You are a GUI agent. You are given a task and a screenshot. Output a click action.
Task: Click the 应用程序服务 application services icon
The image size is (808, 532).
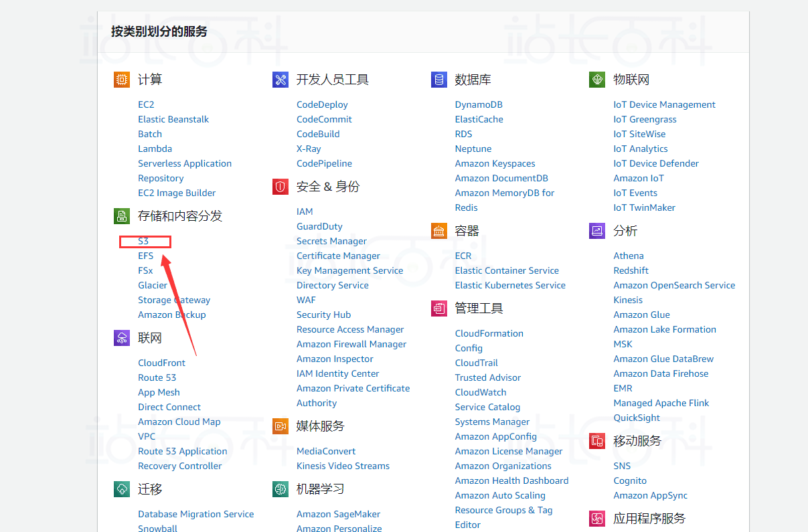click(x=597, y=519)
